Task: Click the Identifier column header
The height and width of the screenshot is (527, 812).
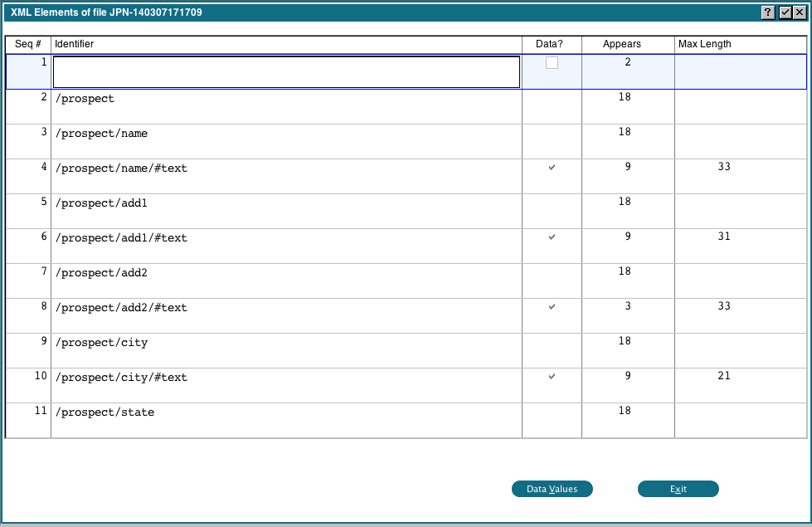Action: (x=286, y=44)
